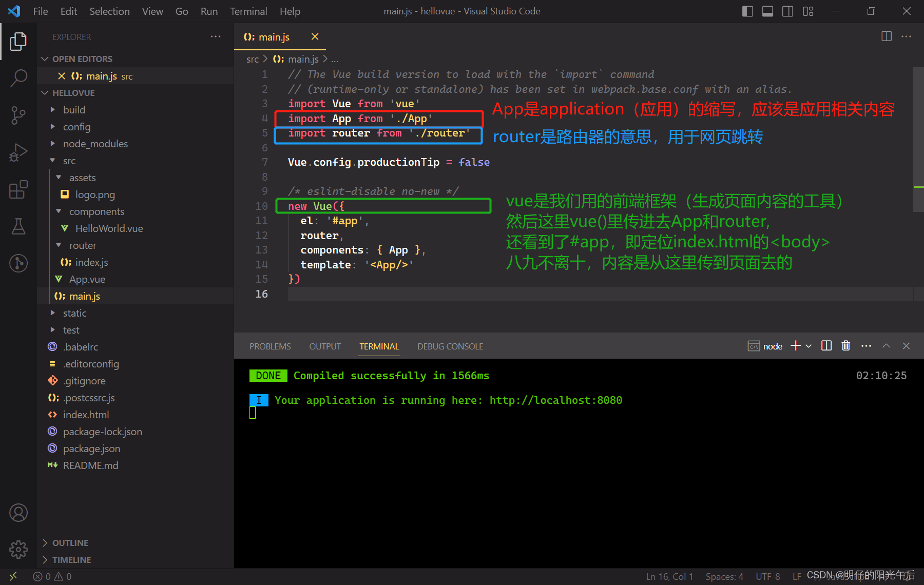Open terminal panel more actions ellipsis
The width and height of the screenshot is (924, 585).
[x=866, y=346]
